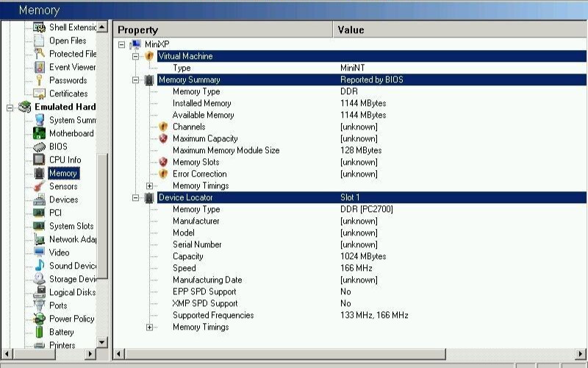Click the '166 MHz' speed value
Screen dimensions: 588x368
point(356,268)
